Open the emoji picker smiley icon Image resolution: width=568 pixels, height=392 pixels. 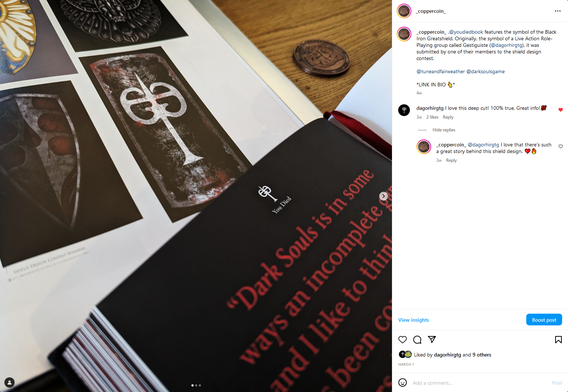click(403, 382)
